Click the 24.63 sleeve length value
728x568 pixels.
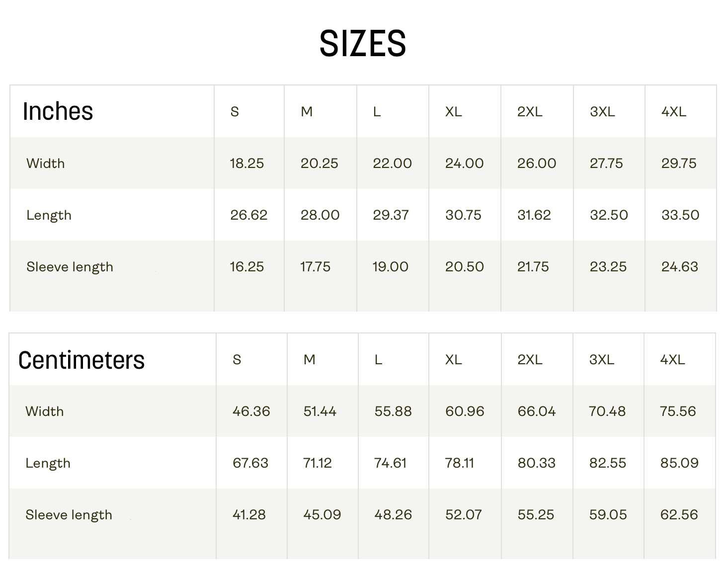679,267
